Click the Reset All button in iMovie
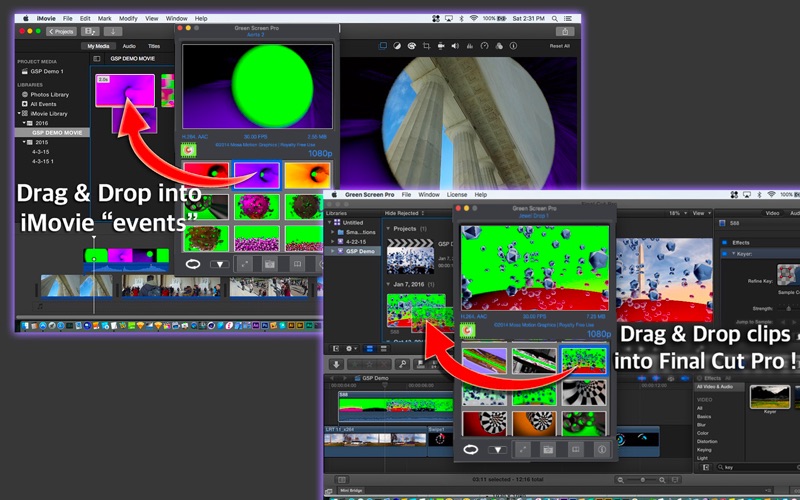 pos(559,46)
